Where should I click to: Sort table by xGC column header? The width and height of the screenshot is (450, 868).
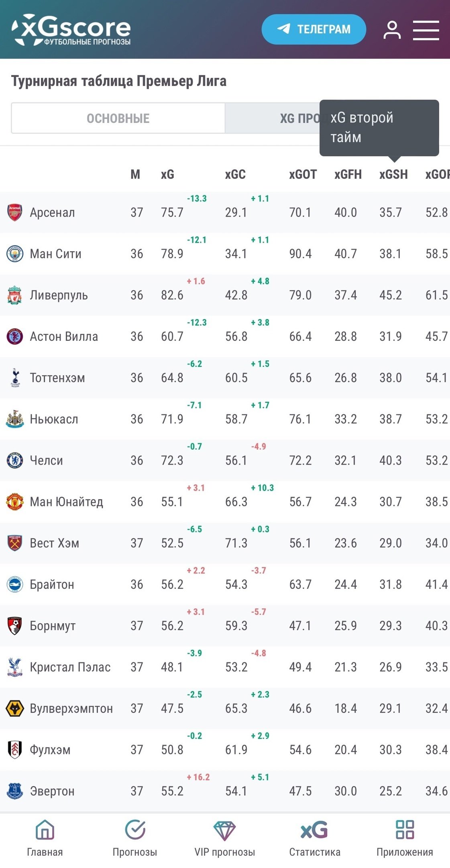(235, 174)
